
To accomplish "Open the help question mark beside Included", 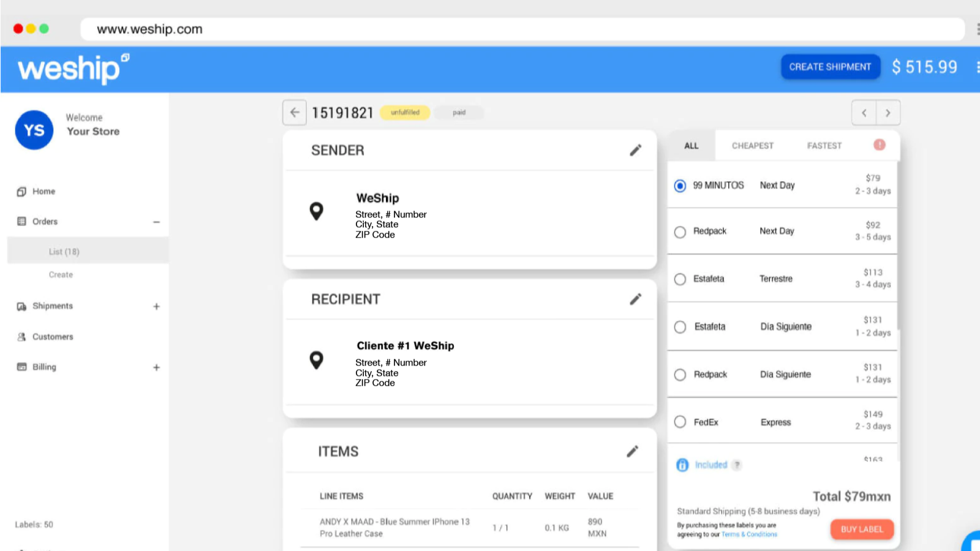I will click(737, 465).
